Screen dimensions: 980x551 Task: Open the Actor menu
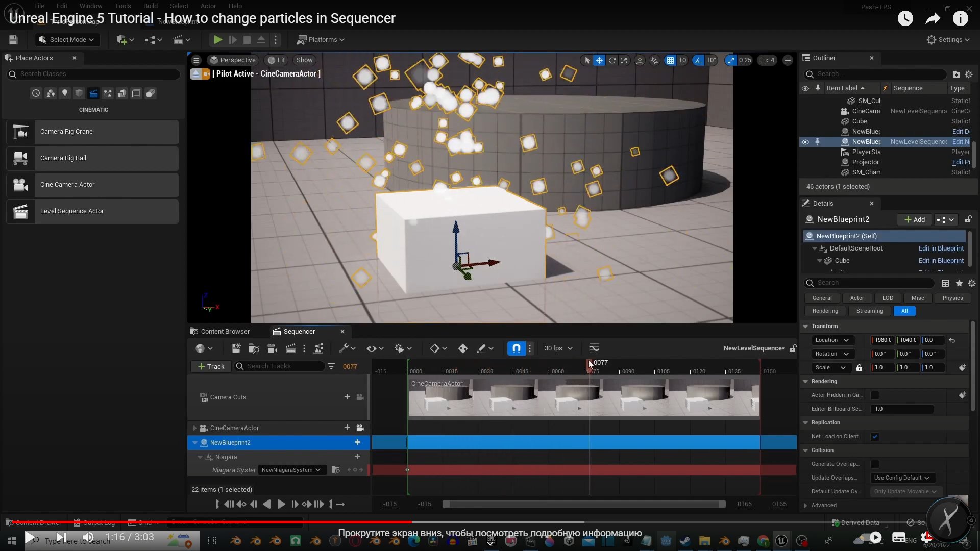click(x=208, y=6)
